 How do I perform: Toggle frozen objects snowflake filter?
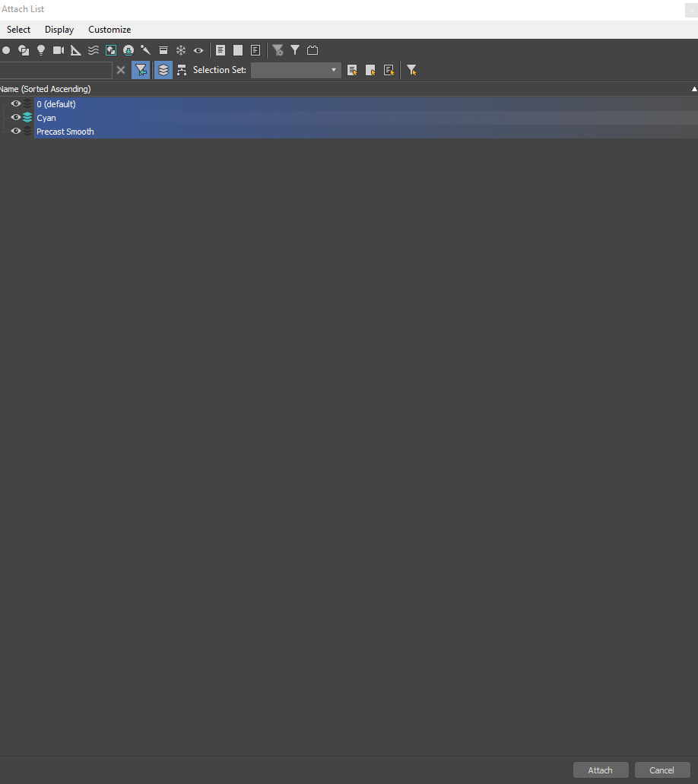(x=181, y=50)
